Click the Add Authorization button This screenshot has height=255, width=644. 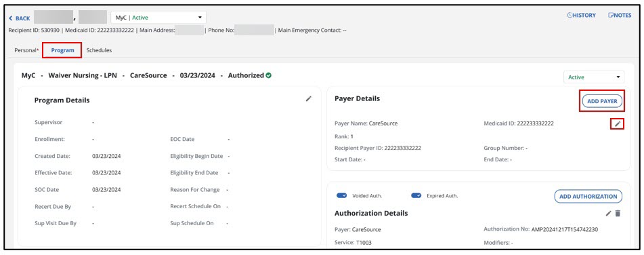588,197
